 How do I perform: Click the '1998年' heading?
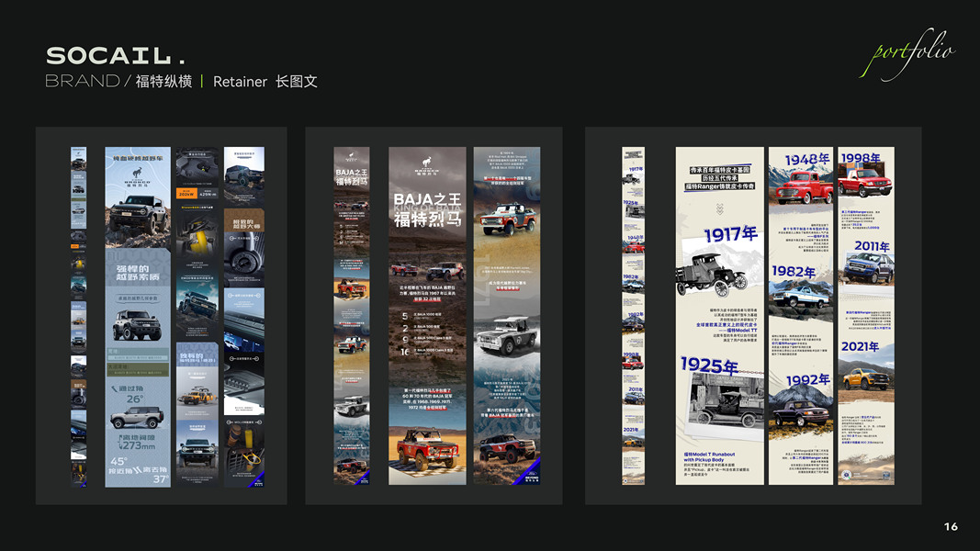tap(860, 157)
